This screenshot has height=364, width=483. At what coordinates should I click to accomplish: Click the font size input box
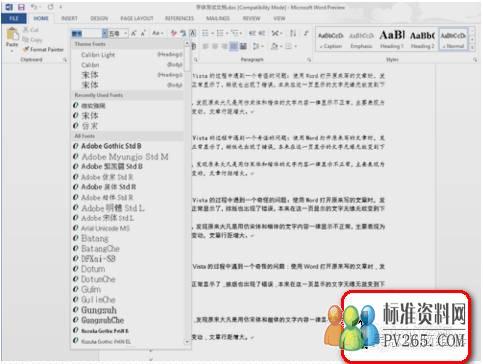tap(116, 33)
